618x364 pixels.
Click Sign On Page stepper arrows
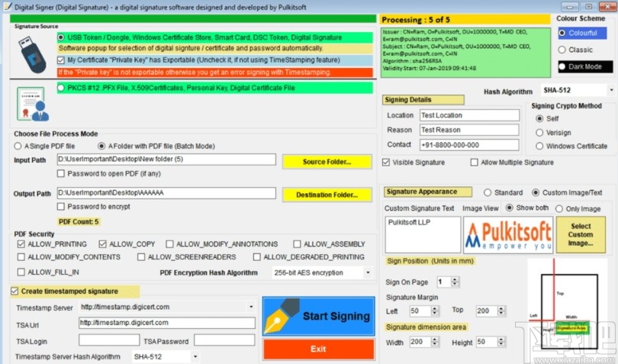click(455, 282)
